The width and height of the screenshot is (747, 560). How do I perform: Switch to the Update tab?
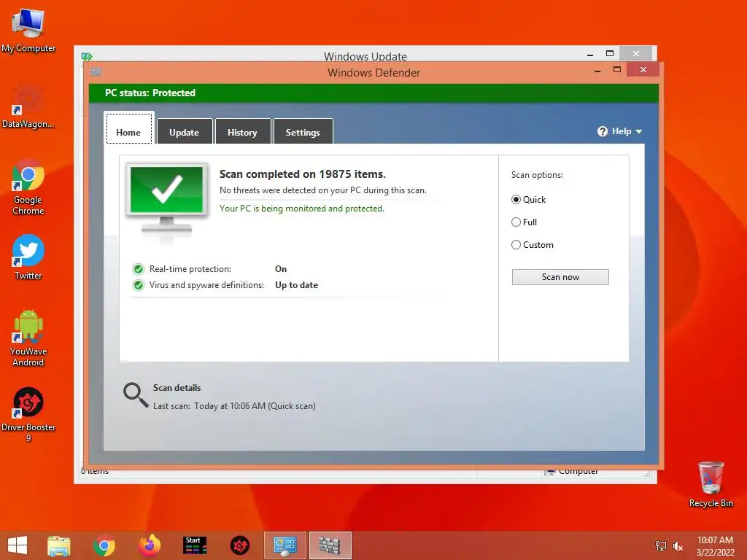(185, 131)
